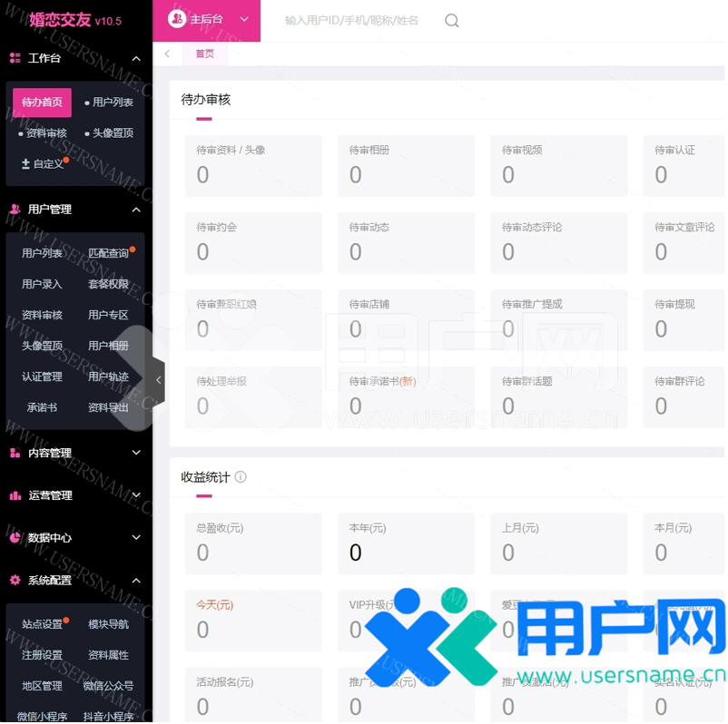Open the 待审群话题 card
The width and height of the screenshot is (728, 724).
click(559, 397)
